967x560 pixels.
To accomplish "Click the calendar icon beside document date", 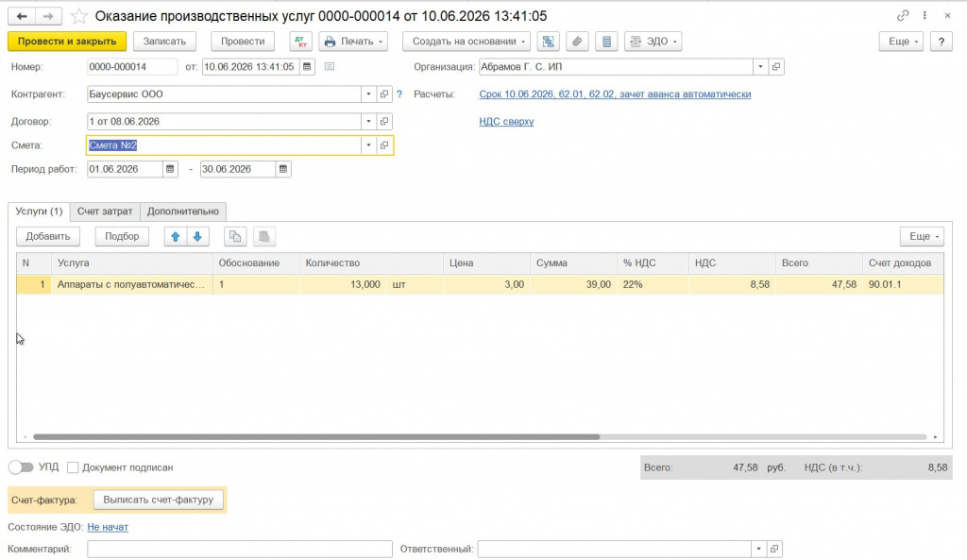I will (x=307, y=67).
